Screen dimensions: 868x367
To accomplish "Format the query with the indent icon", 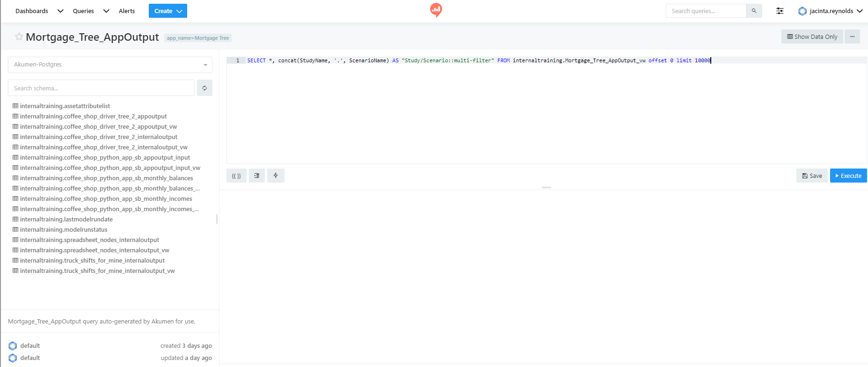I will tap(256, 176).
